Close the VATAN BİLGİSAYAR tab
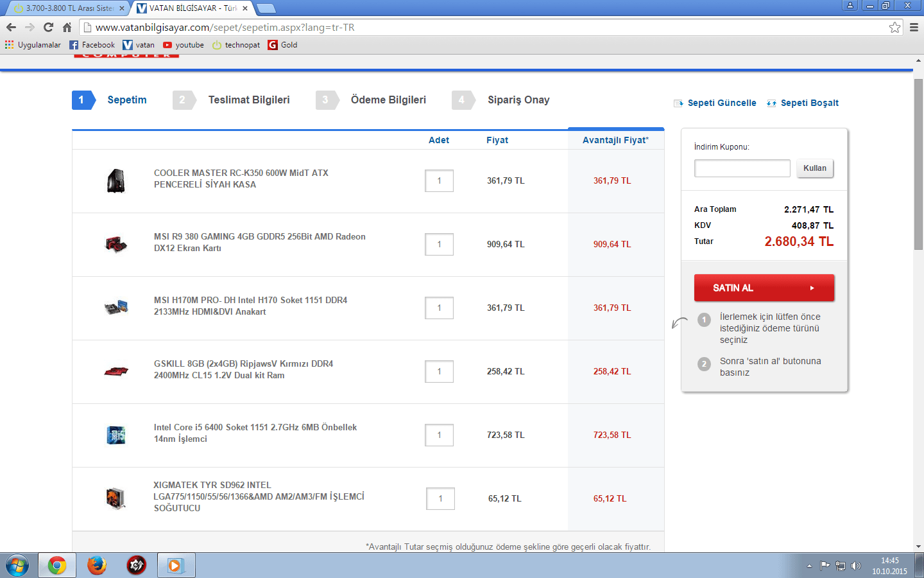Image resolution: width=924 pixels, height=578 pixels. coord(245,8)
